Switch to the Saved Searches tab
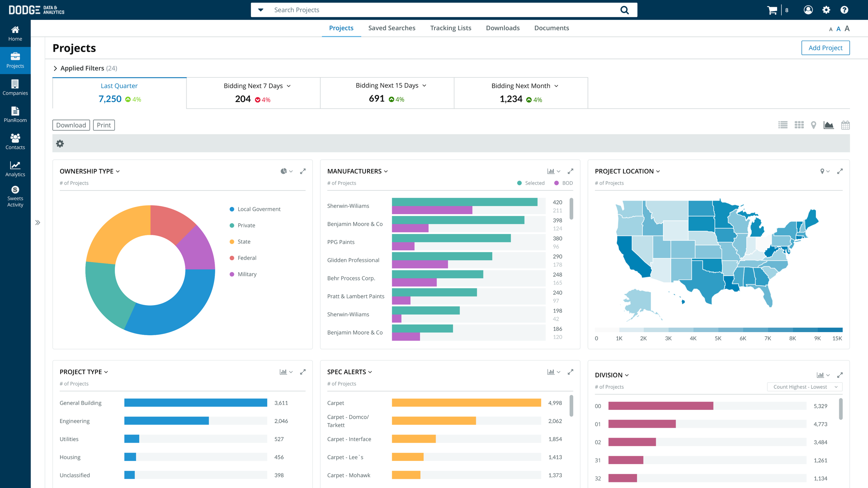 [392, 28]
